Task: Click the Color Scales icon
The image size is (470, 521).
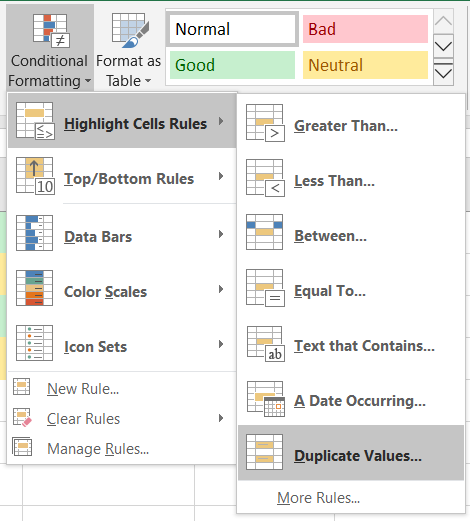Action: tap(35, 288)
